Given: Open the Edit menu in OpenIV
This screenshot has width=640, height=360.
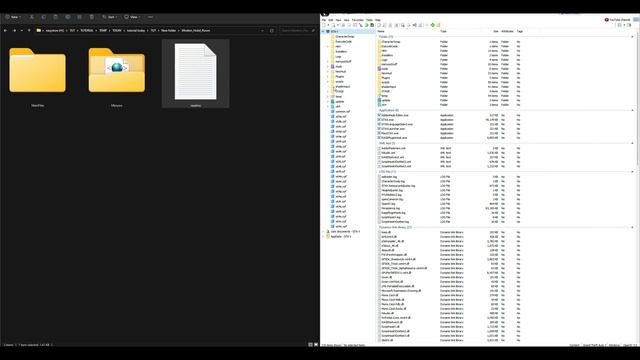Looking at the screenshot, I should (x=331, y=20).
